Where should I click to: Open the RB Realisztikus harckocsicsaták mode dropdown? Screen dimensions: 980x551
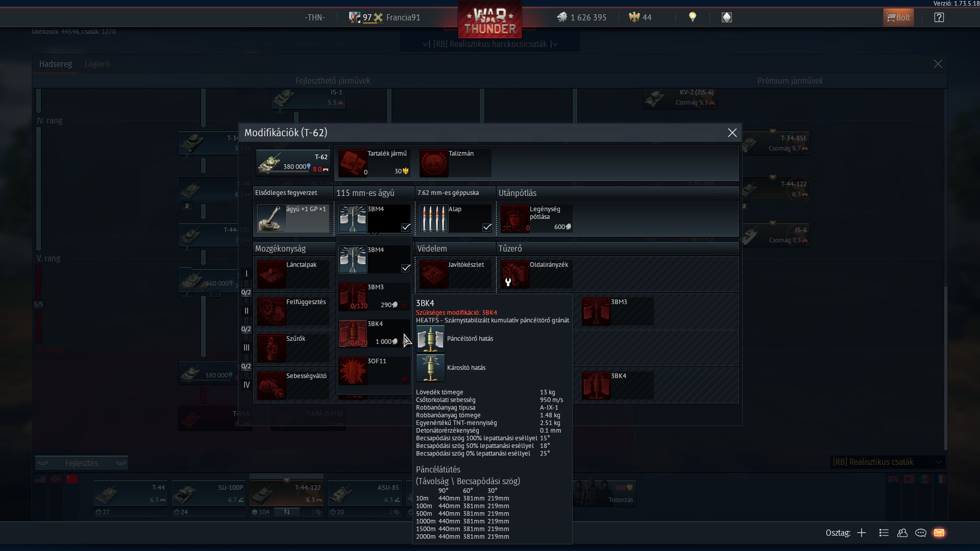pos(490,44)
